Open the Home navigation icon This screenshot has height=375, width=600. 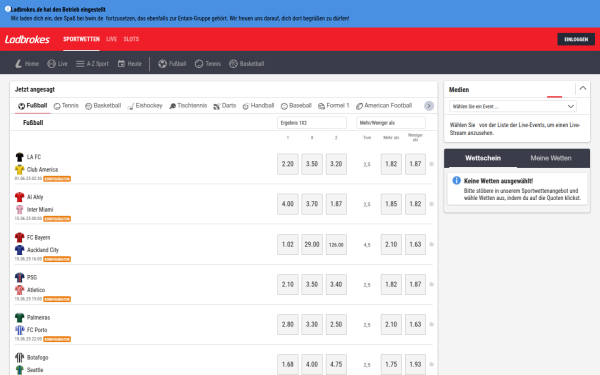pyautogui.click(x=18, y=64)
